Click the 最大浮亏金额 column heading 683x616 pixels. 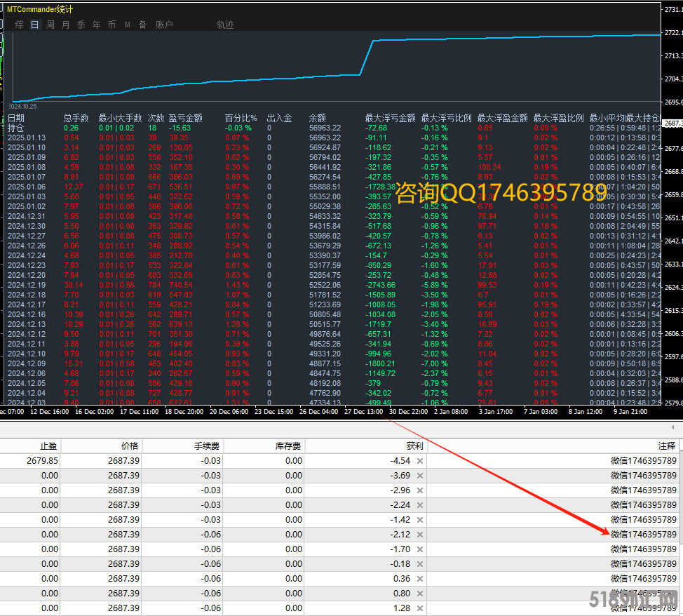391,118
